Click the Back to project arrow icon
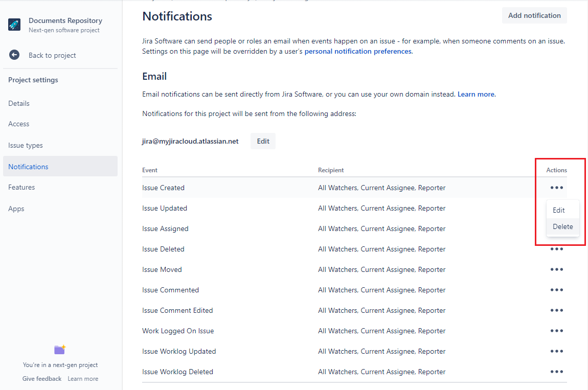This screenshot has width=588, height=390. pyautogui.click(x=14, y=55)
